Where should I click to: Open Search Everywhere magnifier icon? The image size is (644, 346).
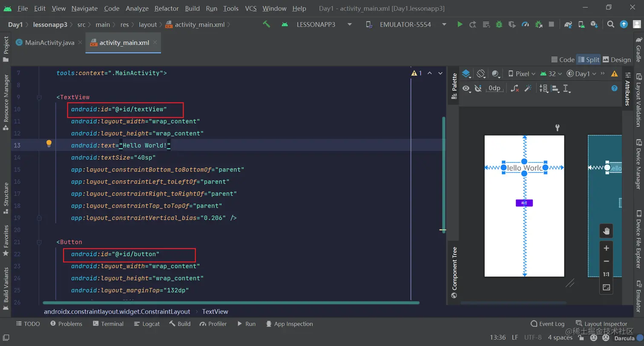coord(610,25)
